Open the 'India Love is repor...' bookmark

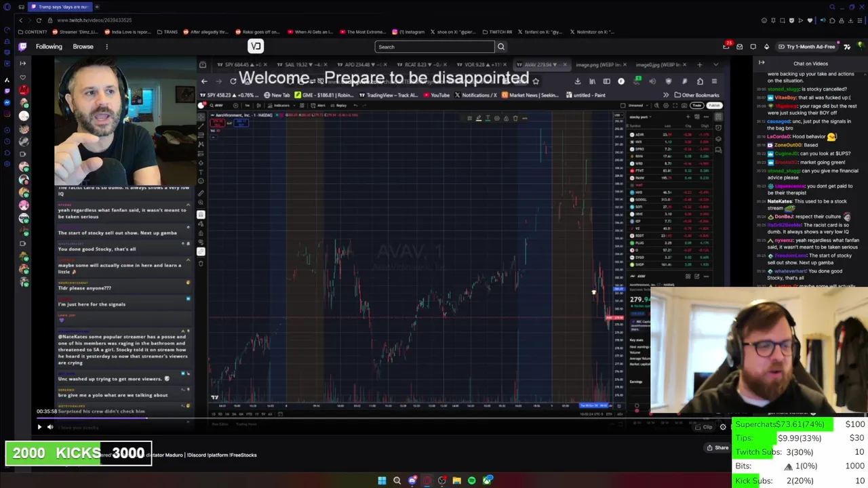[127, 32]
